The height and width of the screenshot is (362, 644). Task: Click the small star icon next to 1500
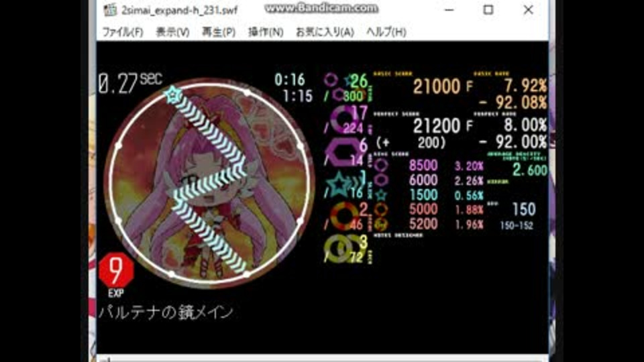click(x=381, y=195)
